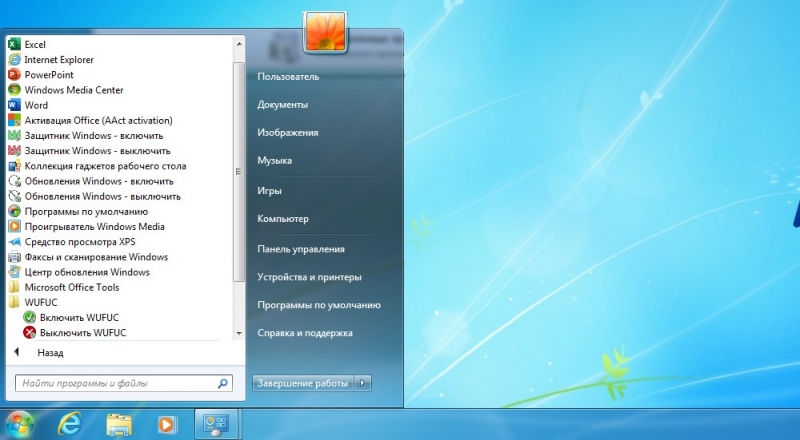Image resolution: width=800 pixels, height=440 pixels.
Task: Click program list scrollbar up arrow
Action: [x=239, y=44]
